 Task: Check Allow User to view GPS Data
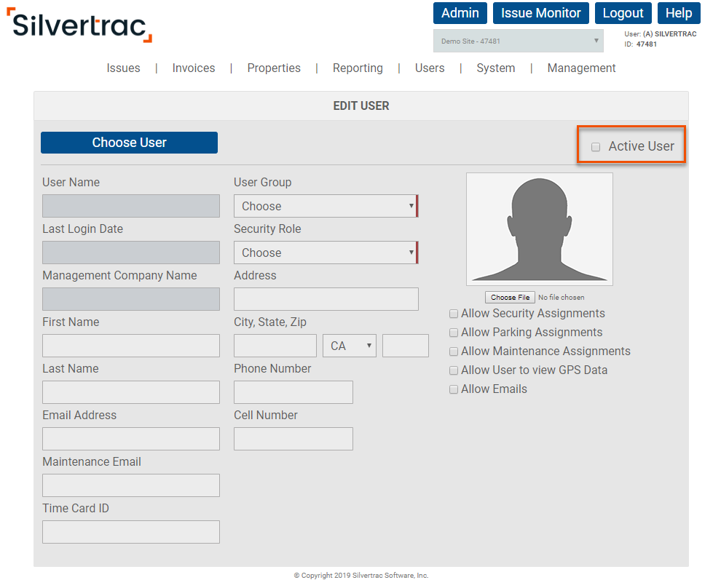[454, 370]
